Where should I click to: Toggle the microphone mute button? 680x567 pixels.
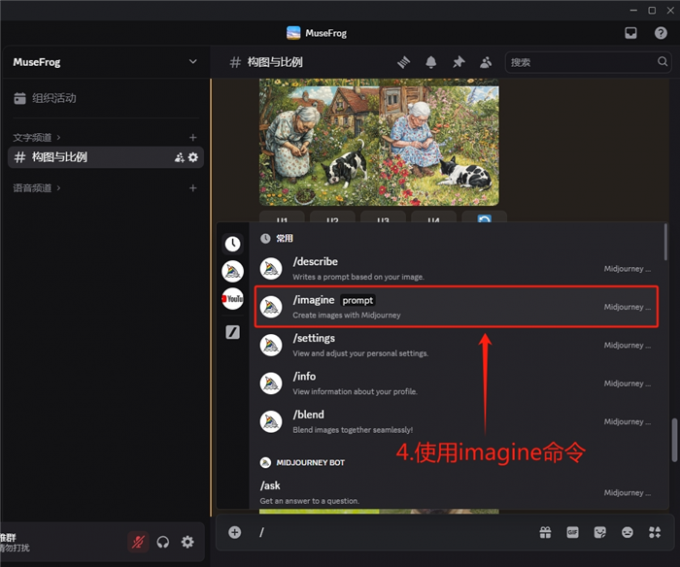(x=138, y=542)
